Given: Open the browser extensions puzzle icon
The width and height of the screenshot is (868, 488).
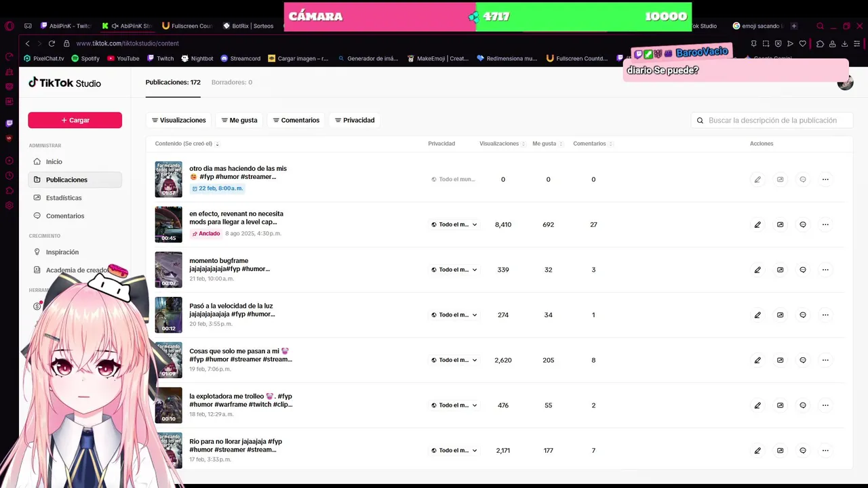Looking at the screenshot, I should (820, 43).
